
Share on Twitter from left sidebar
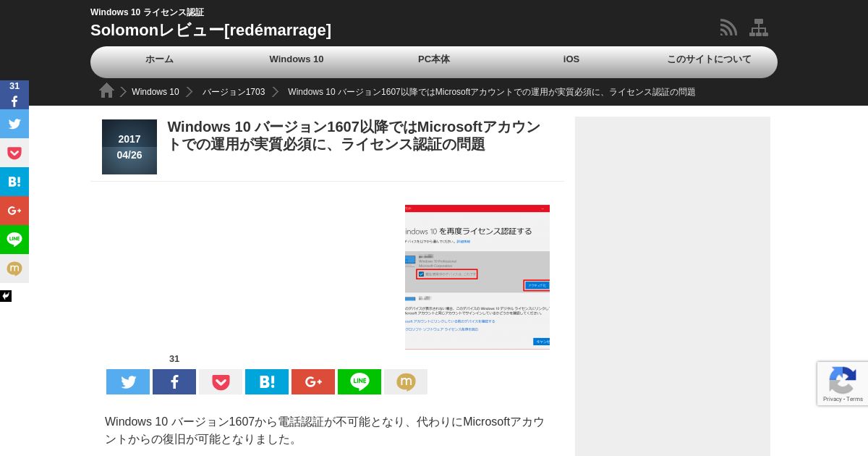[x=14, y=124]
